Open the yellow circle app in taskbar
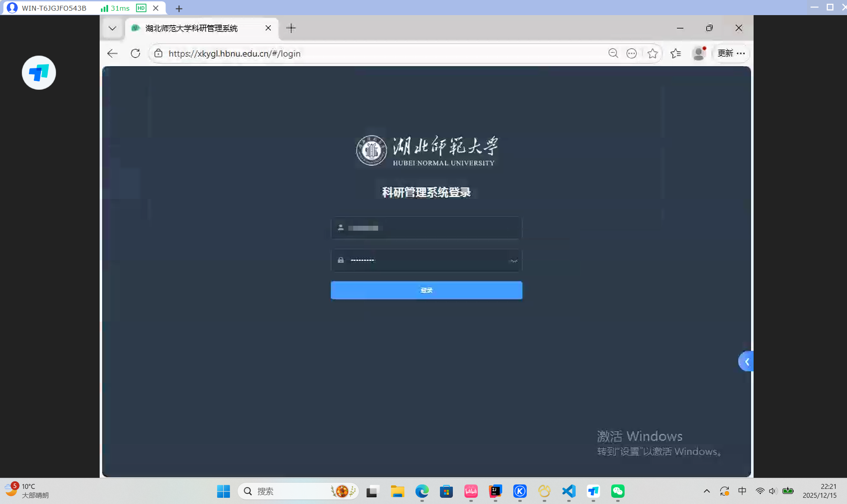 544,491
